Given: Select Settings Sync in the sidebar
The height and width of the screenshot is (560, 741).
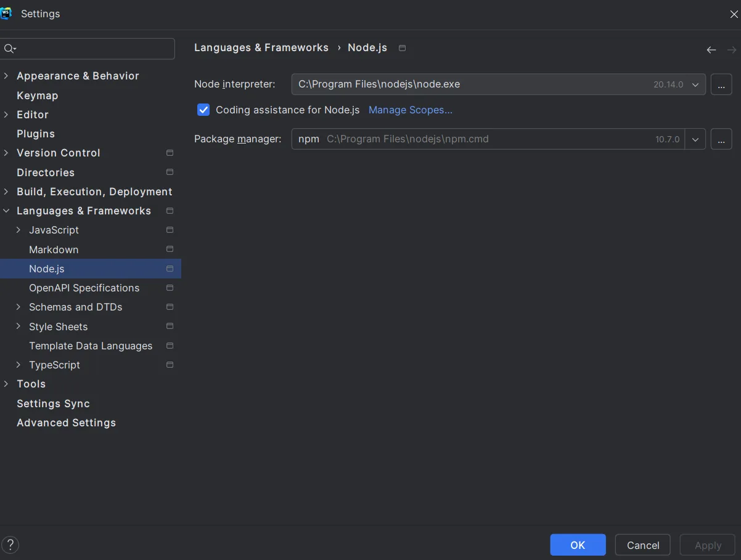Looking at the screenshot, I should point(54,404).
